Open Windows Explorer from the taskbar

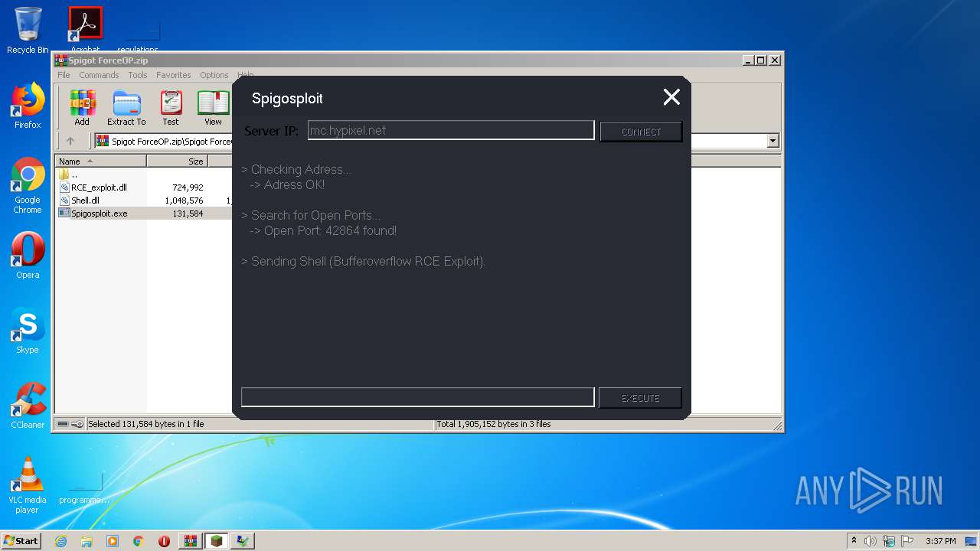coord(87,541)
